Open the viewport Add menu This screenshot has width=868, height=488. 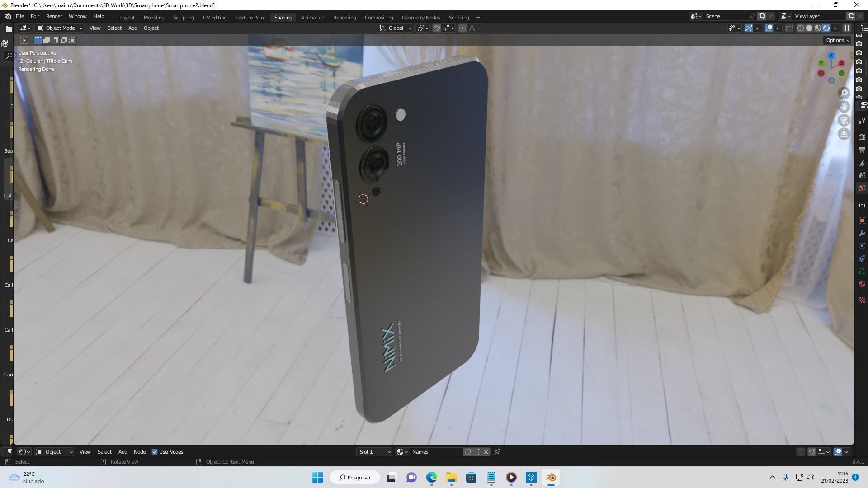click(132, 28)
